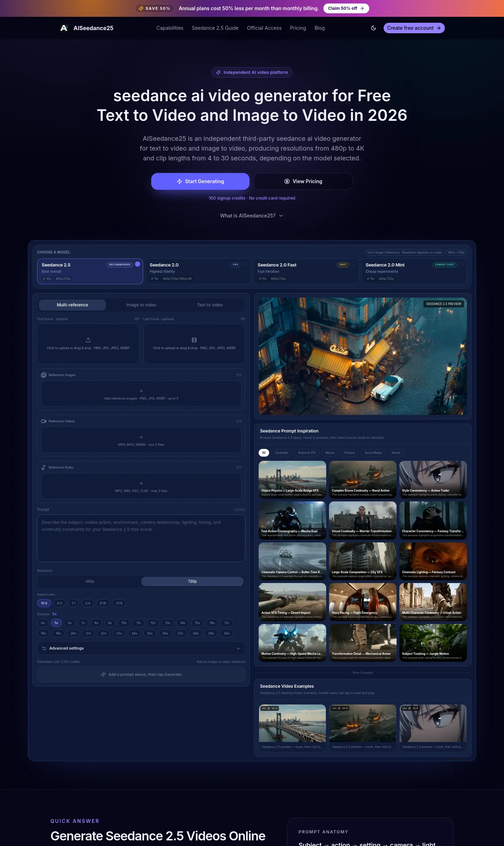Select the Multi-reference tab
The image size is (504, 846).
tap(72, 305)
